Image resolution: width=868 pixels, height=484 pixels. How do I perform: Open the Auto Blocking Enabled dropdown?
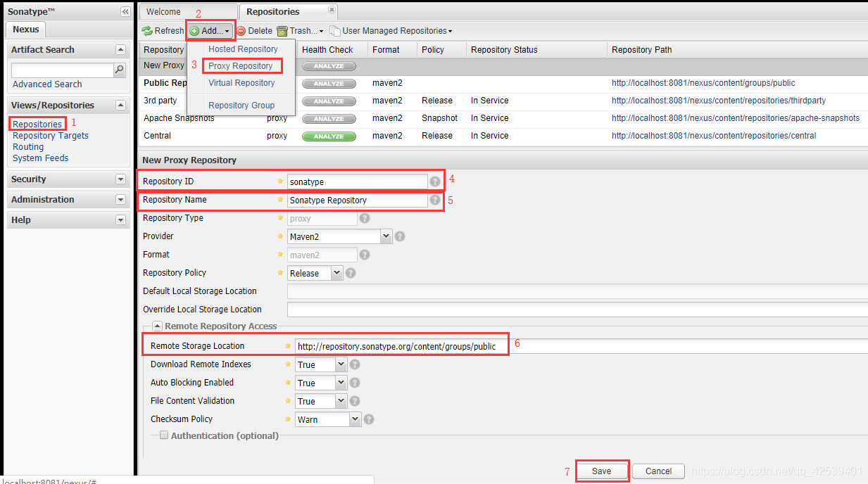(x=341, y=383)
